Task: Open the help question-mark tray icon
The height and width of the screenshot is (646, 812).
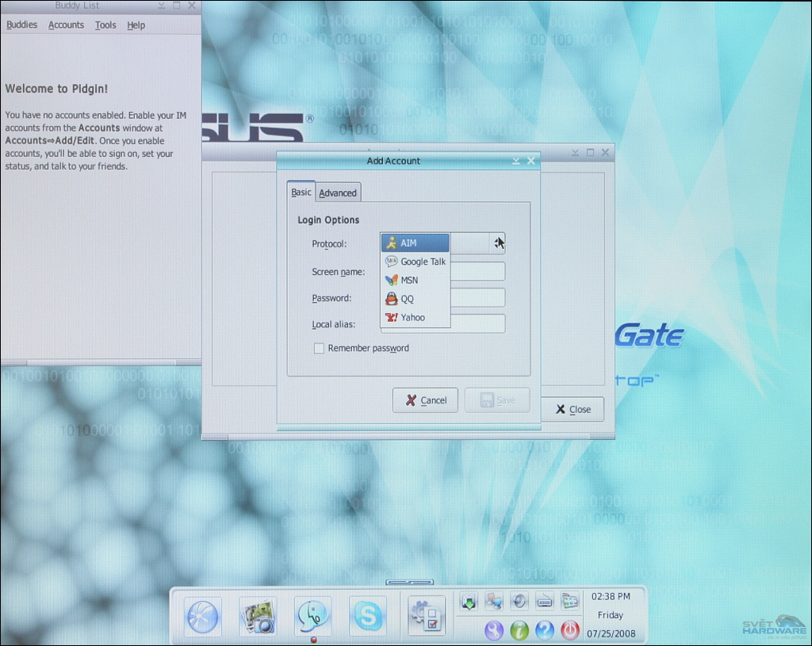Action: click(x=545, y=630)
